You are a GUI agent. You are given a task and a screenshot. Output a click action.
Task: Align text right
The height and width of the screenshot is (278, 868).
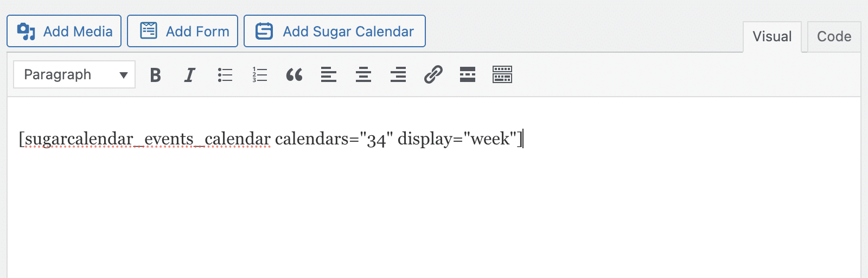pos(398,75)
